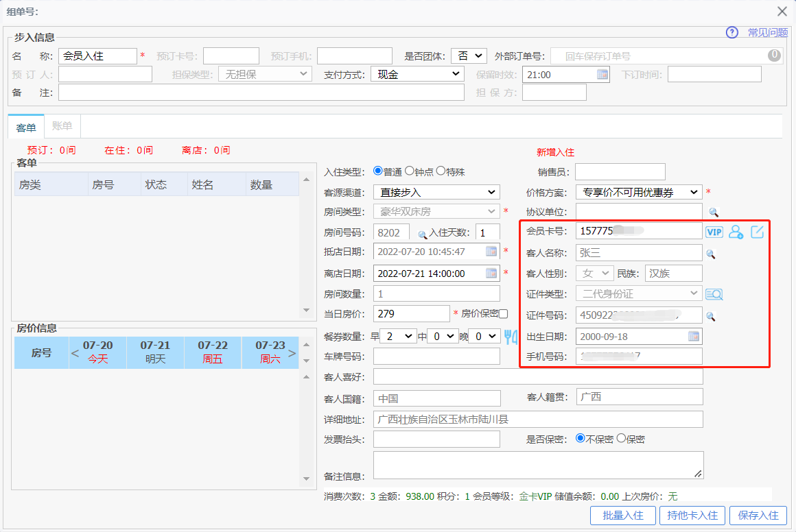This screenshot has height=532, width=796.
Task: Search agreement unit magnifier icon
Action: (713, 212)
